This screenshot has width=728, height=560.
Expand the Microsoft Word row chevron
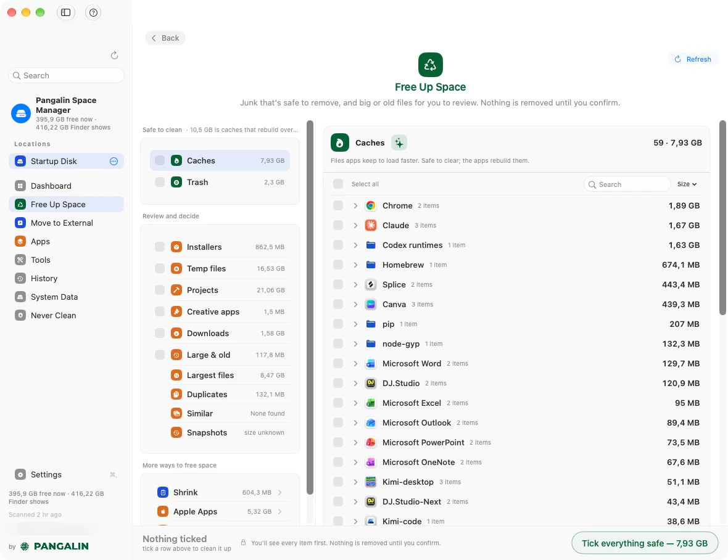point(355,363)
